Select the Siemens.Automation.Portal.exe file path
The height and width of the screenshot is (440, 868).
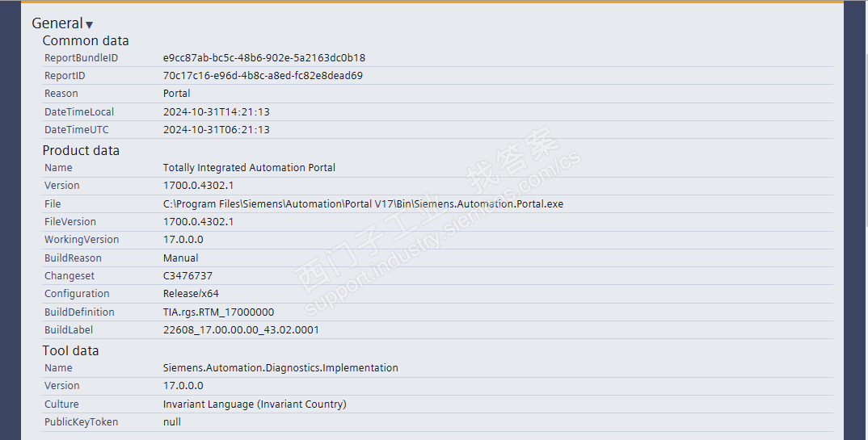(x=363, y=204)
